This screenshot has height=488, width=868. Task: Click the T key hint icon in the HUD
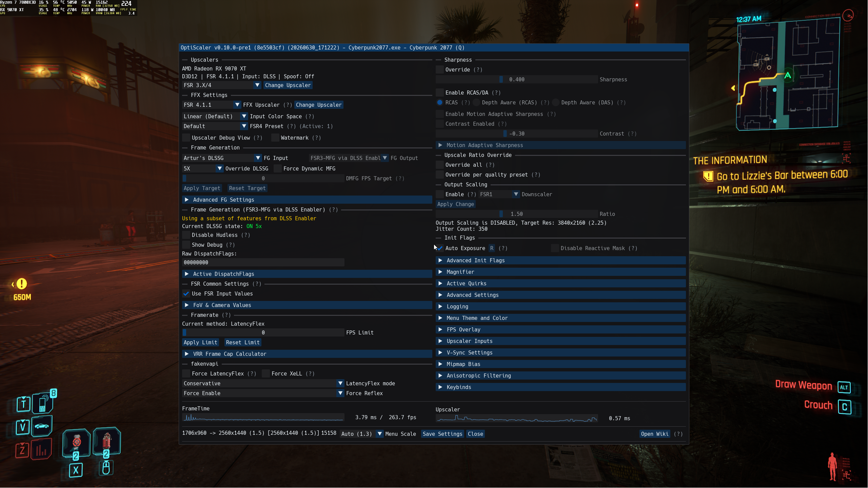tap(23, 404)
